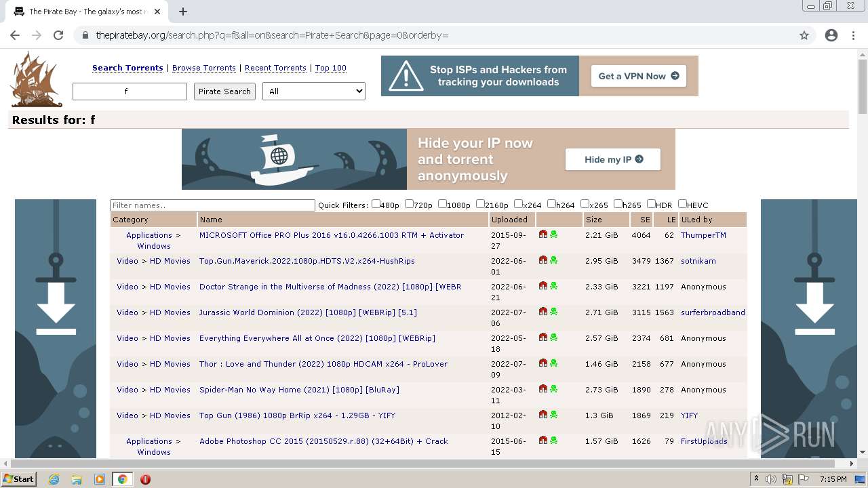
Task: Open Windows Media Player from taskbar
Action: (100, 479)
